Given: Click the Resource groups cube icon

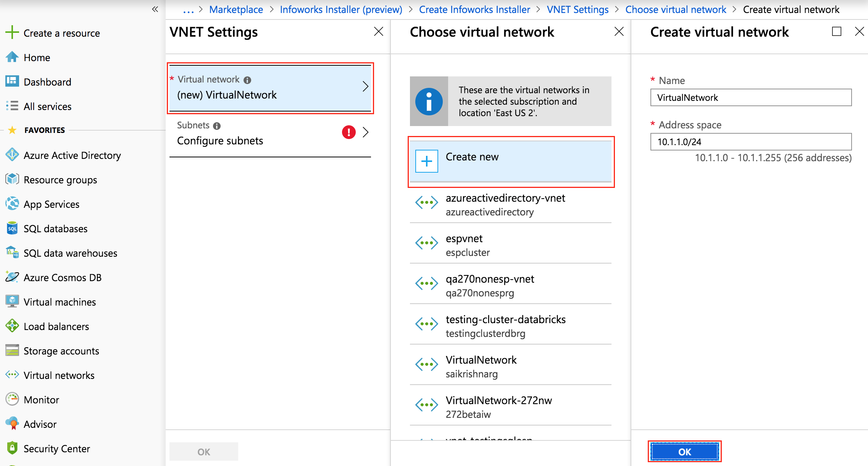Looking at the screenshot, I should coord(12,179).
